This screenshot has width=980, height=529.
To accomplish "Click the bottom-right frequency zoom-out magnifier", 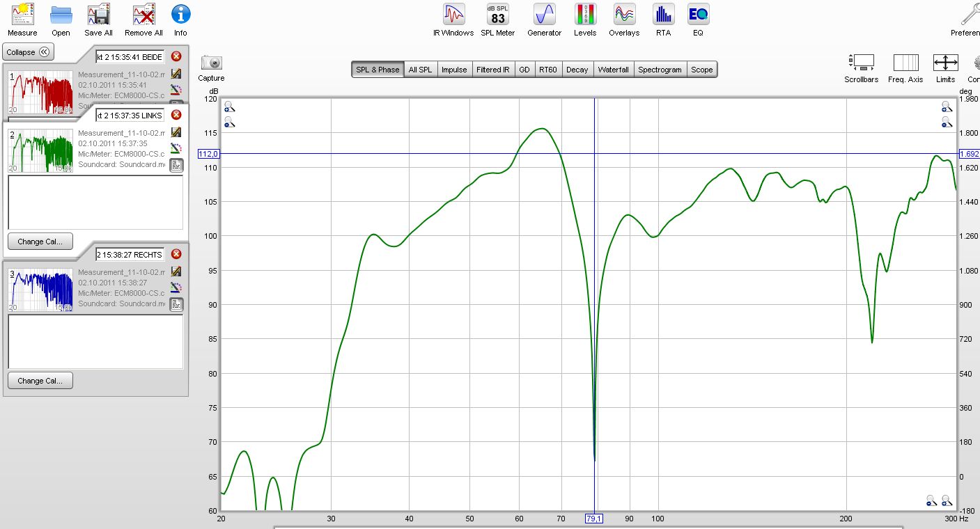I will point(932,500).
